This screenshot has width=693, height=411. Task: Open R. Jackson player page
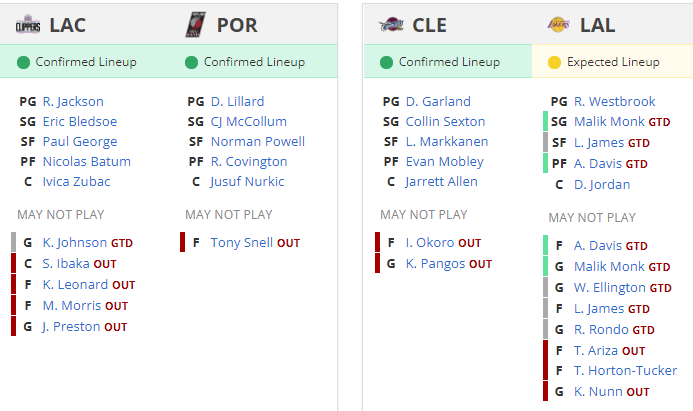[x=73, y=101]
